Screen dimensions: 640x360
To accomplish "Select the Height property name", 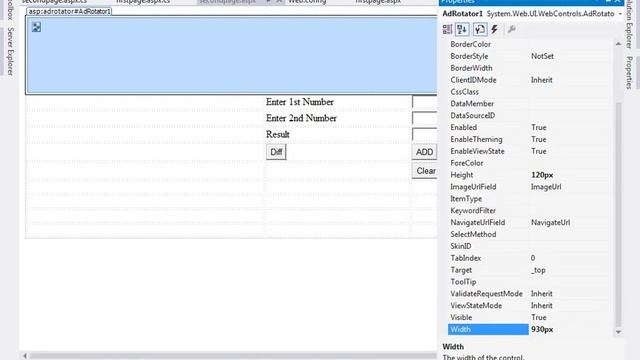I will pyautogui.click(x=462, y=175).
